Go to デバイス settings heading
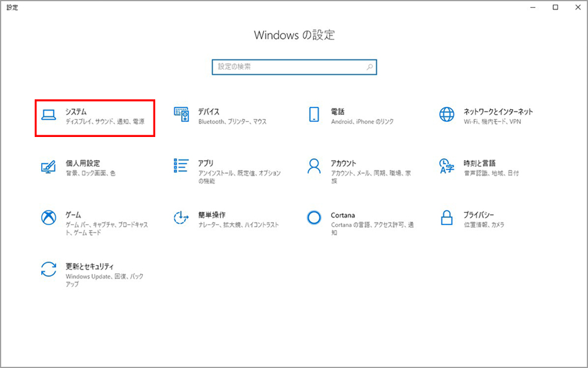Viewport: 588px width, 368px height. click(209, 112)
